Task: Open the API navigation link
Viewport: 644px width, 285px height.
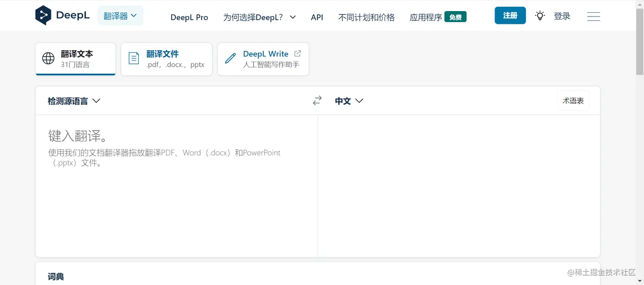Action: pyautogui.click(x=317, y=17)
